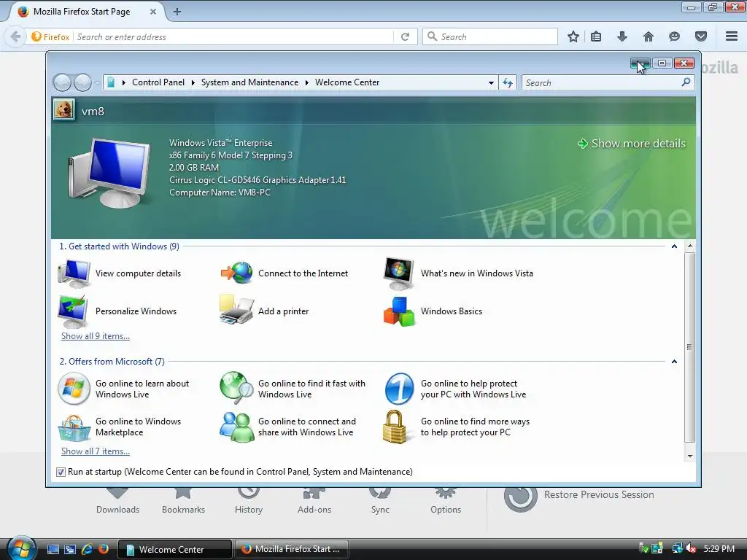Open Firefox downloads arrow icon
The image size is (747, 560).
point(622,36)
